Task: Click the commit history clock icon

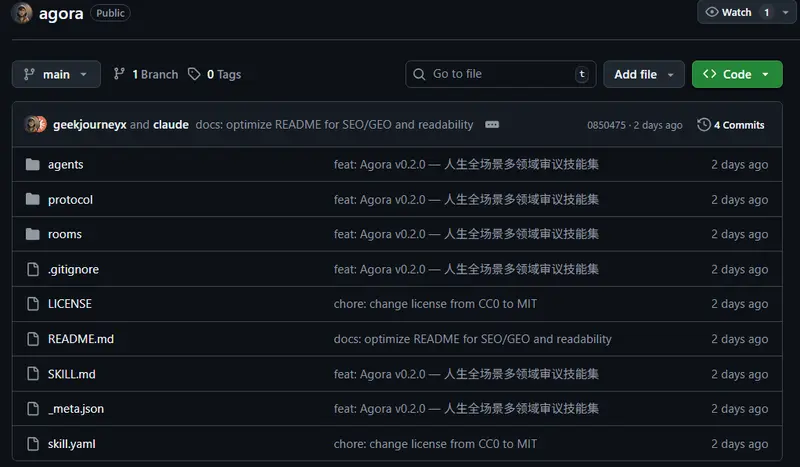Action: point(704,125)
